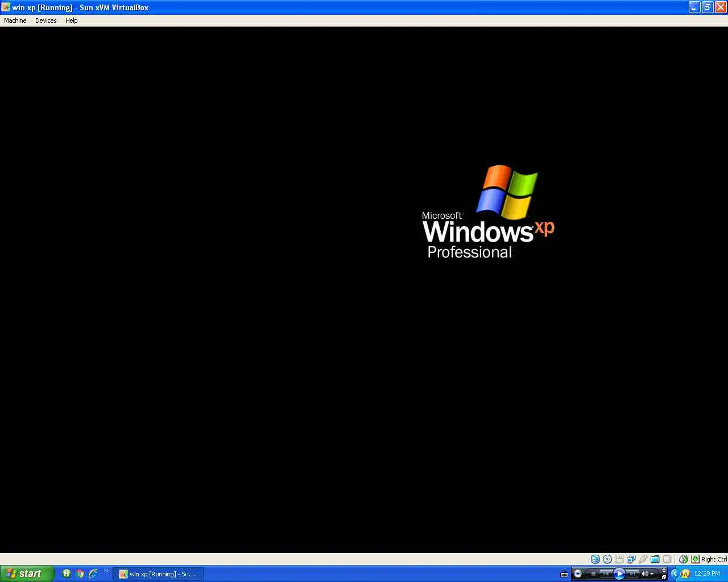This screenshot has width=728, height=582.
Task: Expand the hidden system tray icons
Action: (x=675, y=573)
